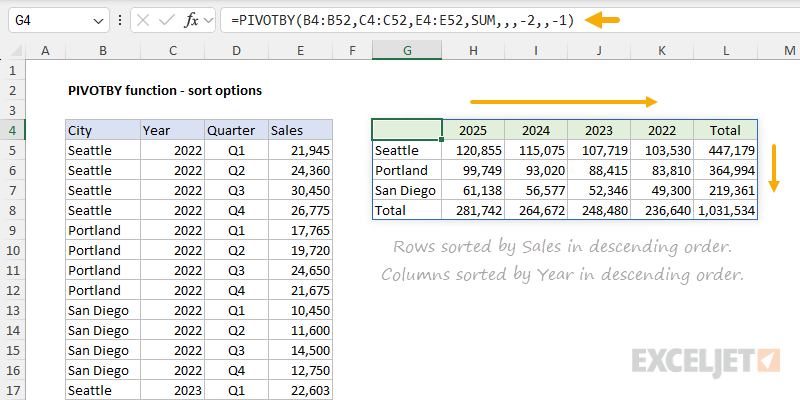Click pivot column header 2023
This screenshot has height=400, width=800.
599,130
